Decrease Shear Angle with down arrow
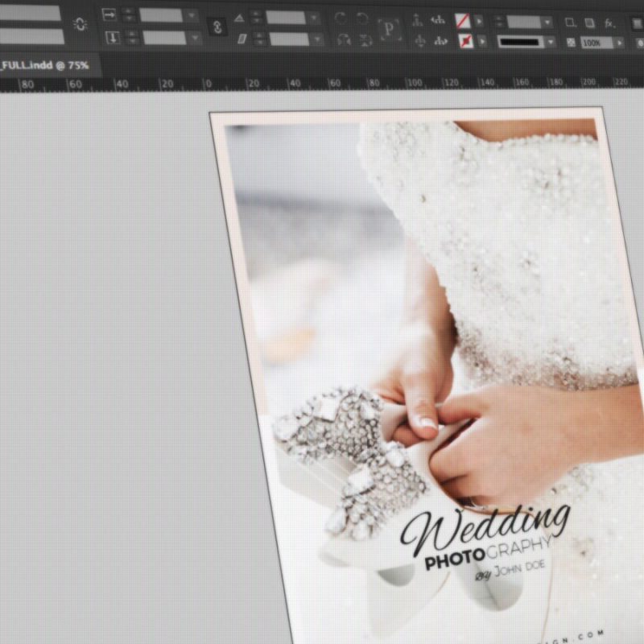Viewport: 644px width, 644px height. pos(258,43)
